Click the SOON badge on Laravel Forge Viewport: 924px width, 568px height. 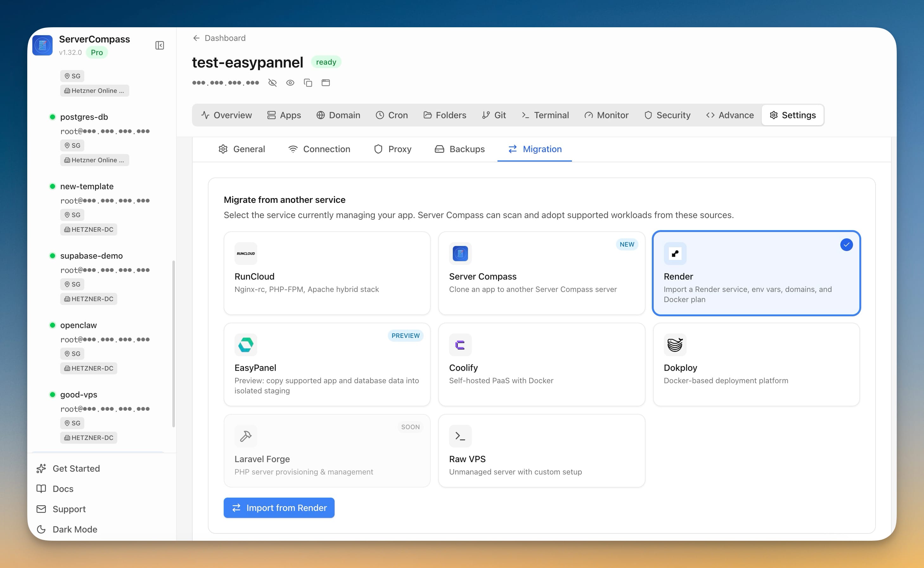click(x=410, y=427)
